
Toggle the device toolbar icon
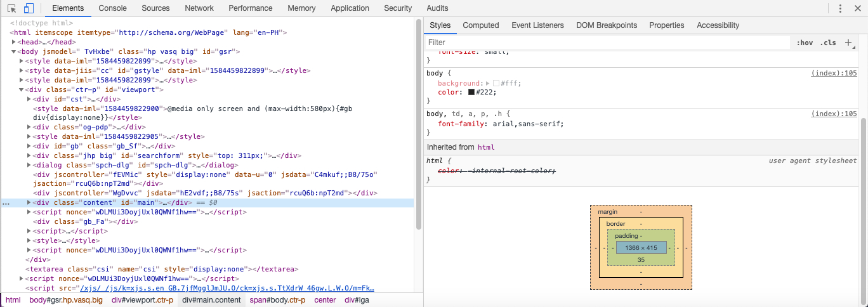[x=29, y=8]
